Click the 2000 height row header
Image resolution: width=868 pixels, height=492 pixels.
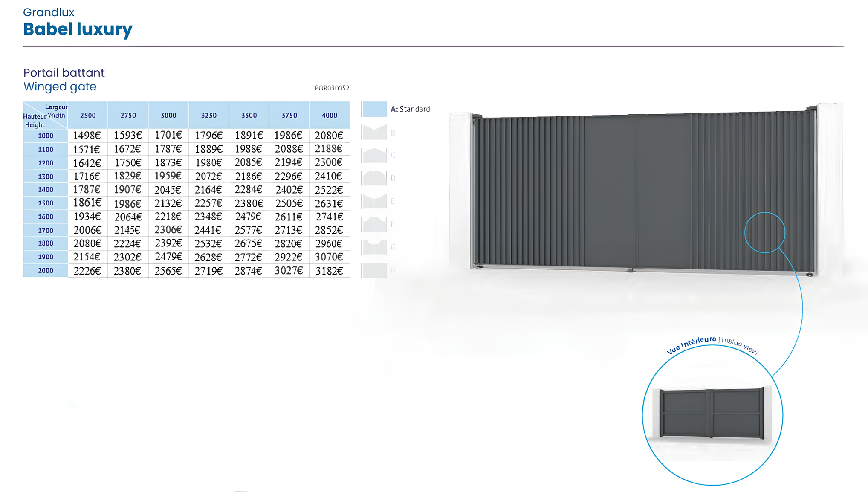46,270
